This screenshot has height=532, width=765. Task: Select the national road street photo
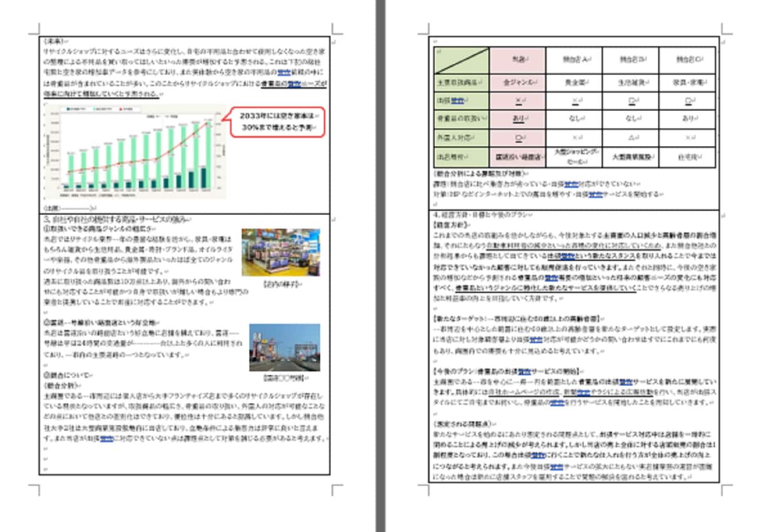(x=285, y=348)
